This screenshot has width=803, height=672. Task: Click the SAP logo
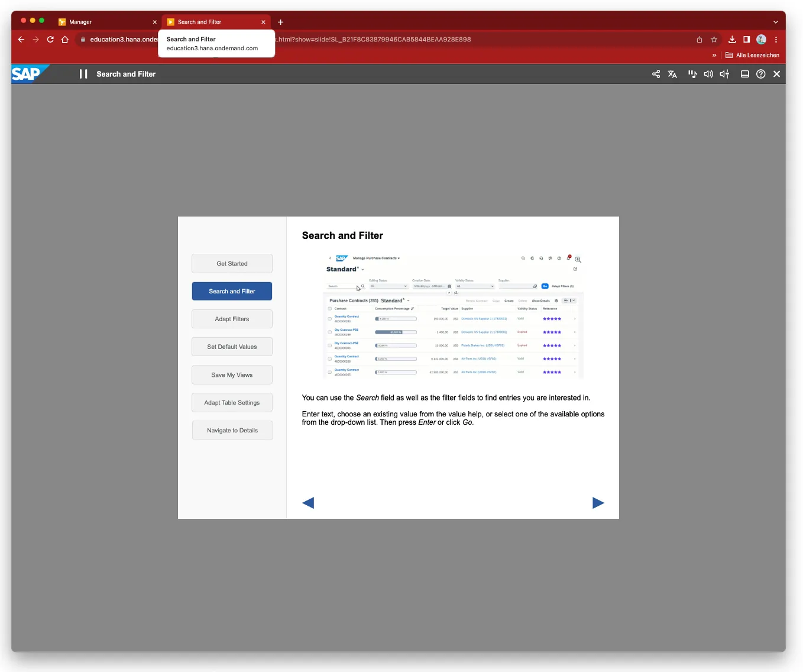27,74
